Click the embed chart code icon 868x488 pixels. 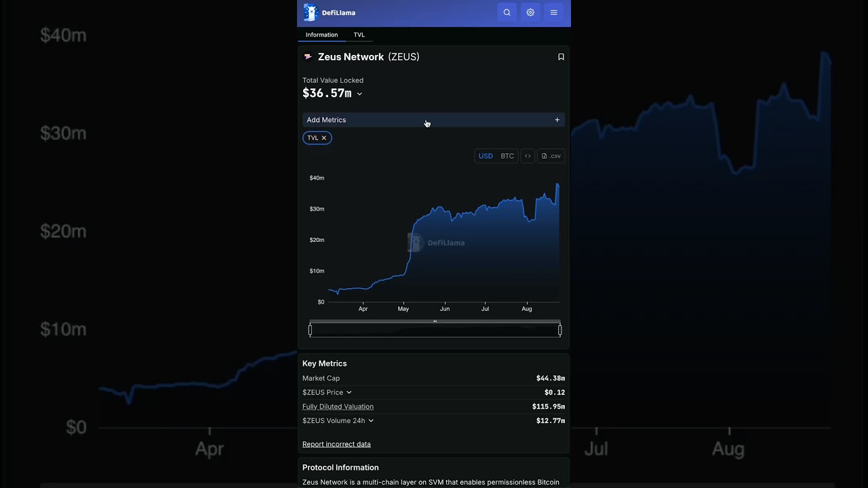(x=528, y=156)
